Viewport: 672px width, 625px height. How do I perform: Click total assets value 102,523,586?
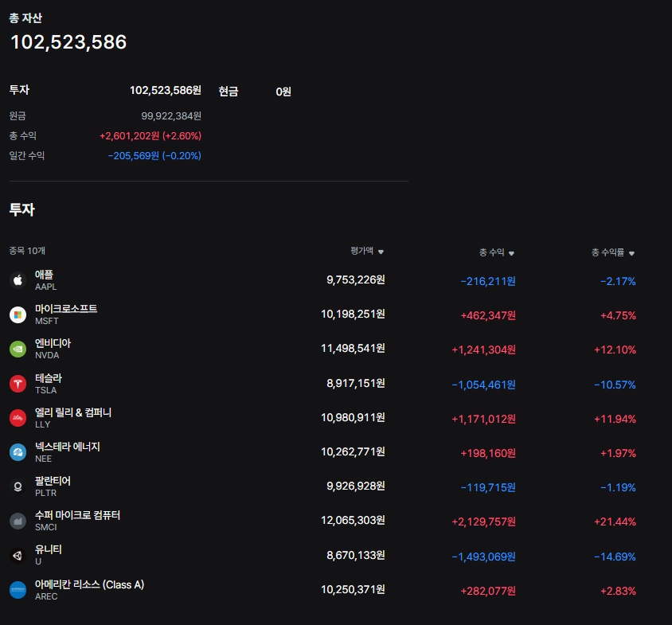[x=68, y=42]
